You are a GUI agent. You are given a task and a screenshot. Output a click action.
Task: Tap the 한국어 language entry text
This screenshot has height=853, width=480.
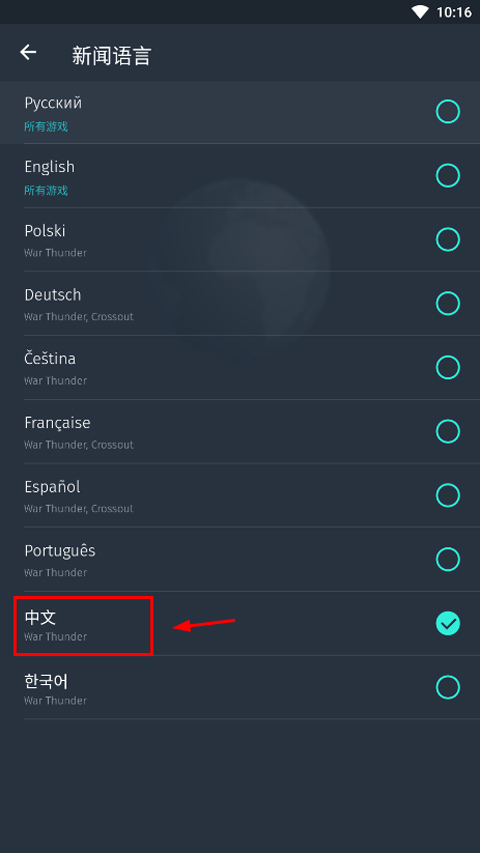point(46,682)
